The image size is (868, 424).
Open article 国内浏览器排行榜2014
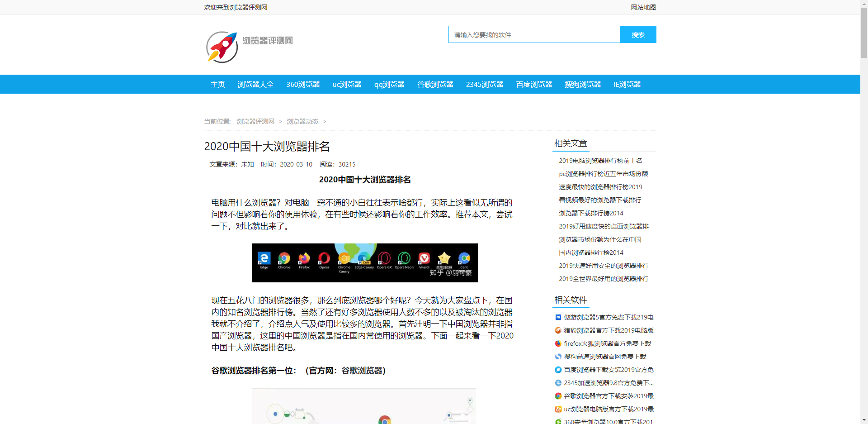click(591, 252)
